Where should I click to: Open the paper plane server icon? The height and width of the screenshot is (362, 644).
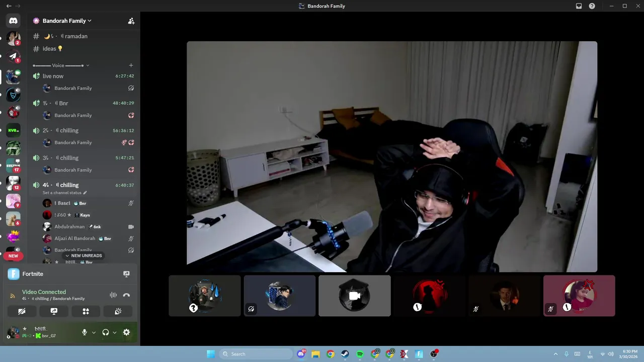(13, 56)
